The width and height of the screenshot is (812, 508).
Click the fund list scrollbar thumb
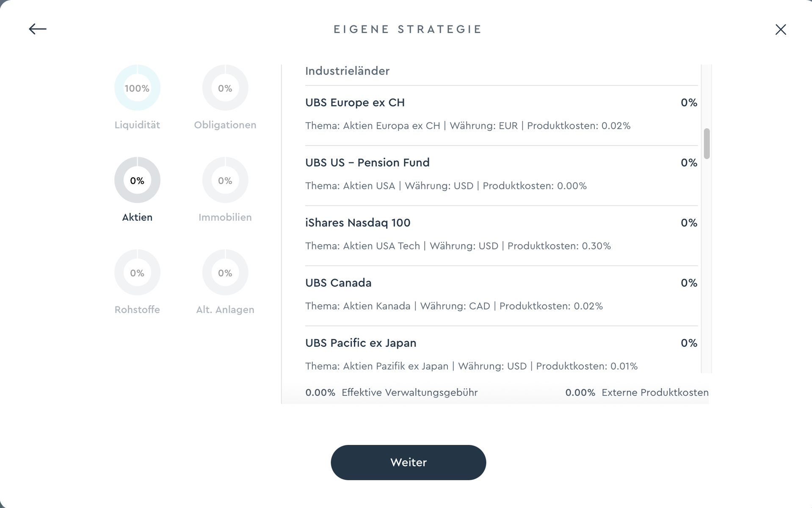[x=707, y=144]
